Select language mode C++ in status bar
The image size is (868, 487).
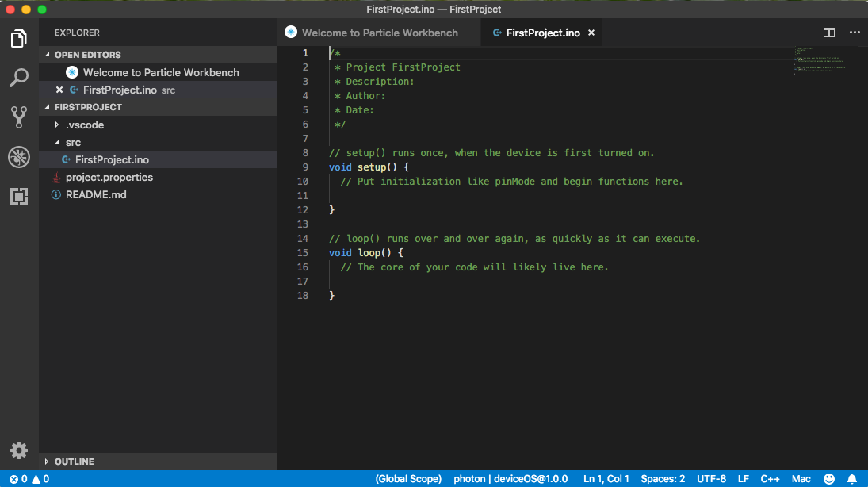[x=770, y=479]
